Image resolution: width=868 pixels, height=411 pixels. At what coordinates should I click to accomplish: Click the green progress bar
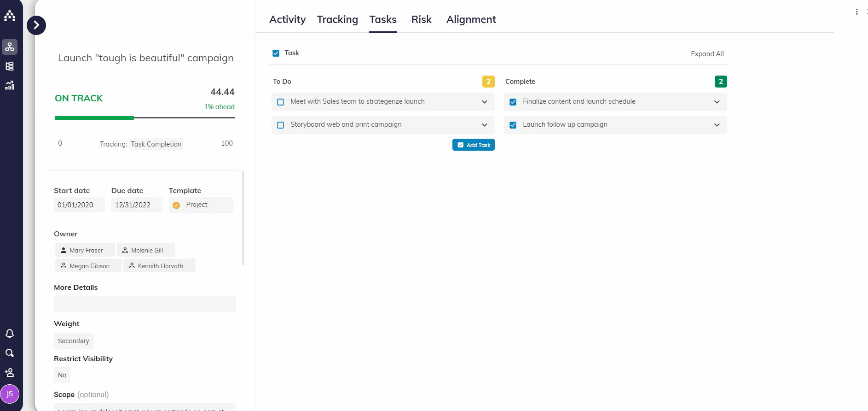point(94,118)
